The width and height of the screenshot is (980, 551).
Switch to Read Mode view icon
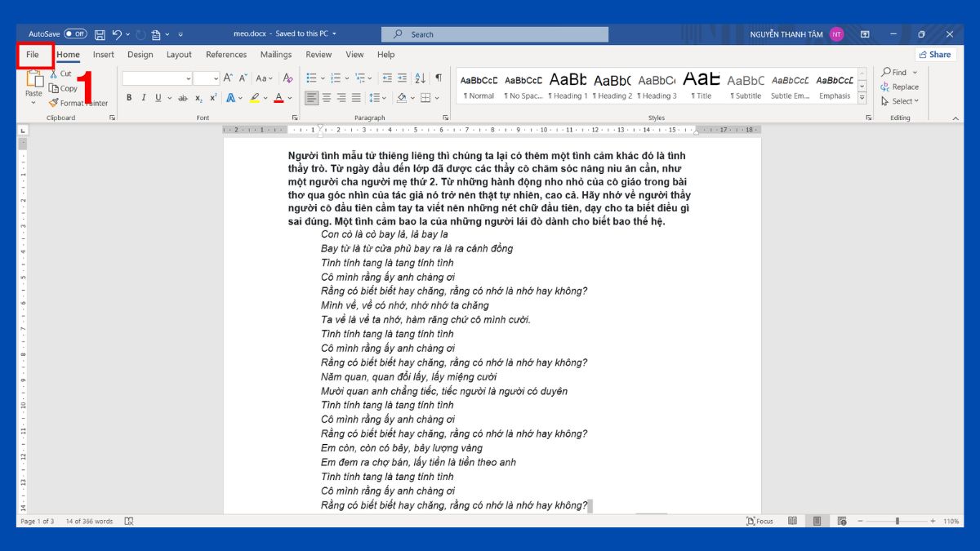[792, 521]
